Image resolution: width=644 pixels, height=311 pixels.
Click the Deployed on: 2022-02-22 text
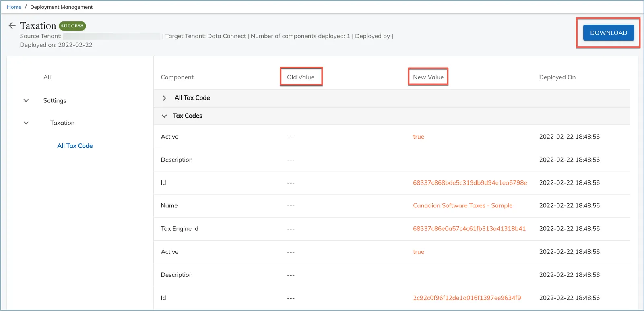[56, 45]
